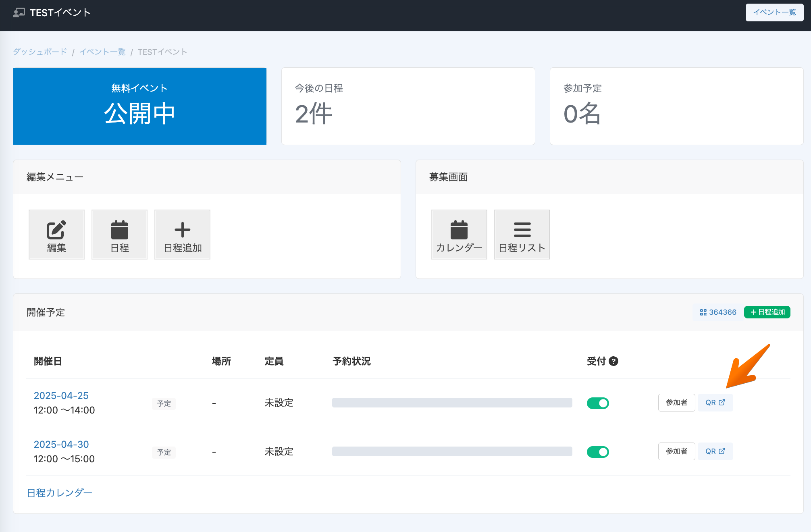Open the 日程カレンダー link
The image size is (811, 532).
click(x=60, y=493)
